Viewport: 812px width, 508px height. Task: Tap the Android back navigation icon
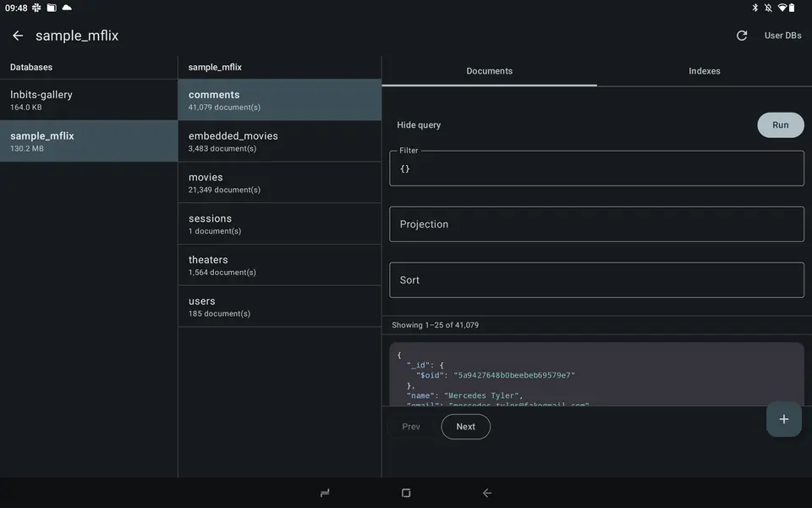(x=487, y=493)
